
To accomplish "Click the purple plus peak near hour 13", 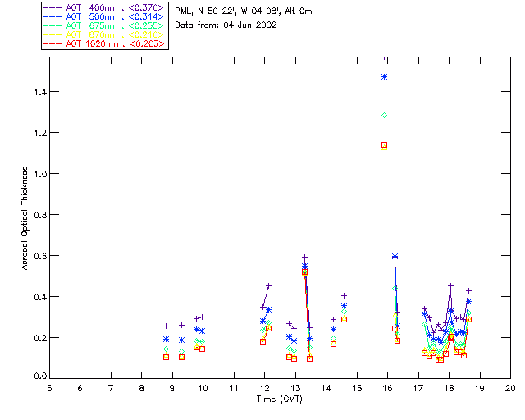I will coord(304,258).
